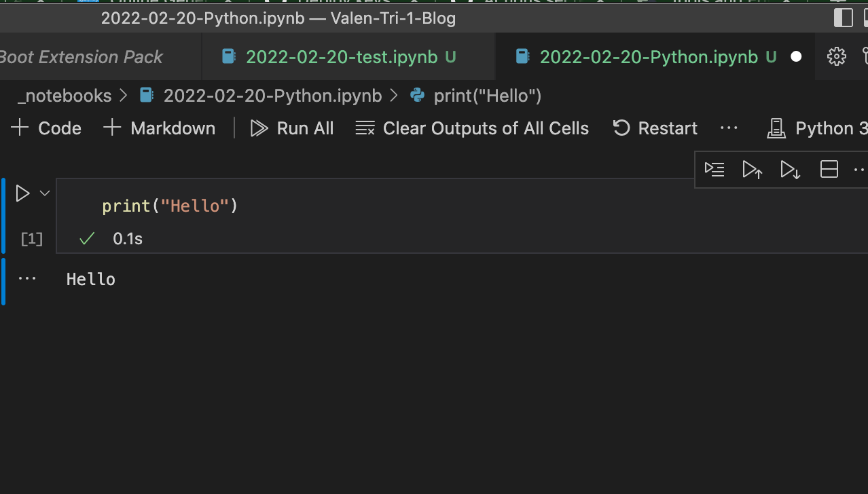Execute cell and below icon
This screenshot has height=494, width=868.
tap(791, 170)
